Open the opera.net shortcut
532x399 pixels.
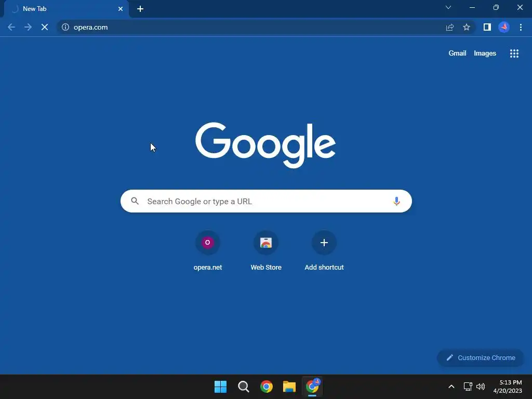point(208,251)
